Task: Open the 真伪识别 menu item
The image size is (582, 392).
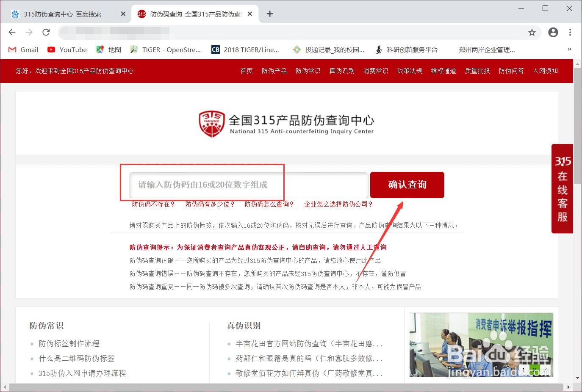Action: tap(342, 71)
